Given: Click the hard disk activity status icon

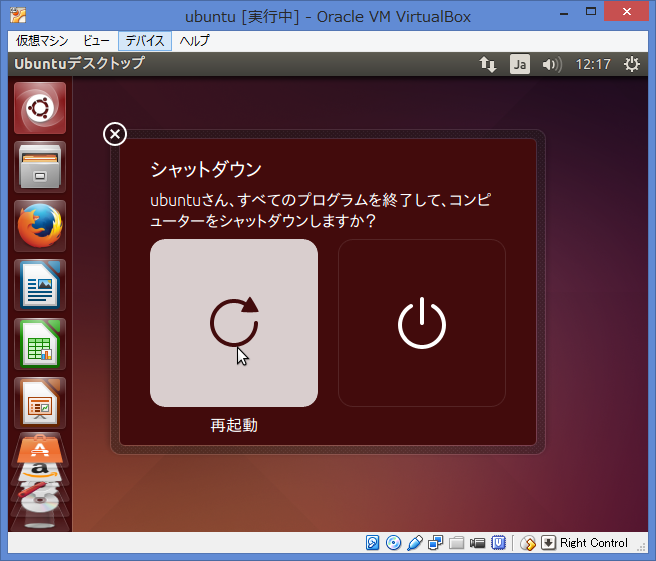Looking at the screenshot, I should [372, 543].
